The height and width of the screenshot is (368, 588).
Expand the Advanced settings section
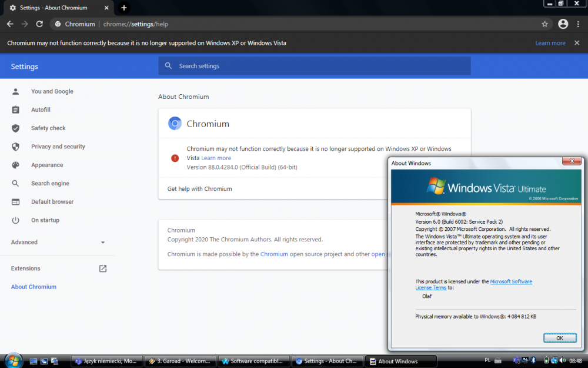pos(58,242)
